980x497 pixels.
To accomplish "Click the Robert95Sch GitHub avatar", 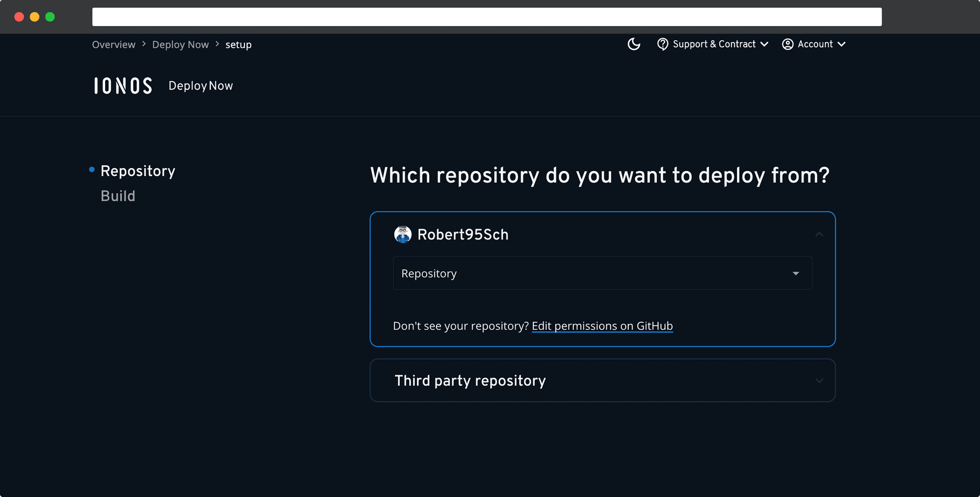I will pos(403,234).
